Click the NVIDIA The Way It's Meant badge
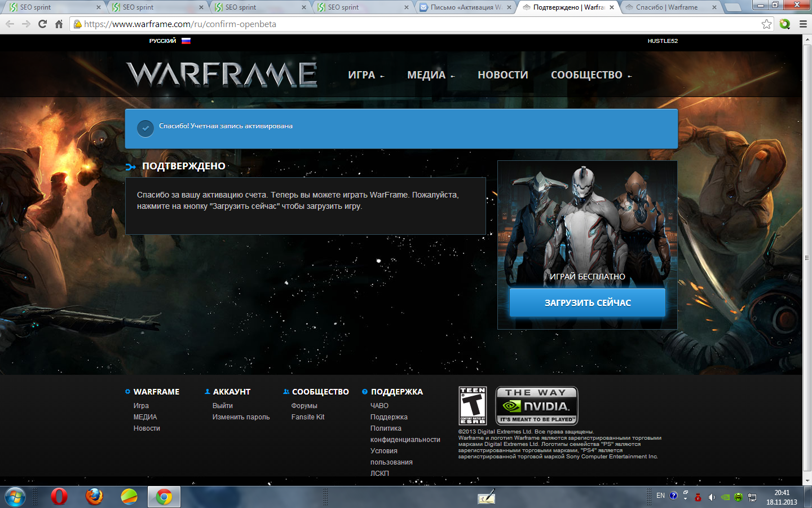Screen dimensions: 812x508 point(537,405)
